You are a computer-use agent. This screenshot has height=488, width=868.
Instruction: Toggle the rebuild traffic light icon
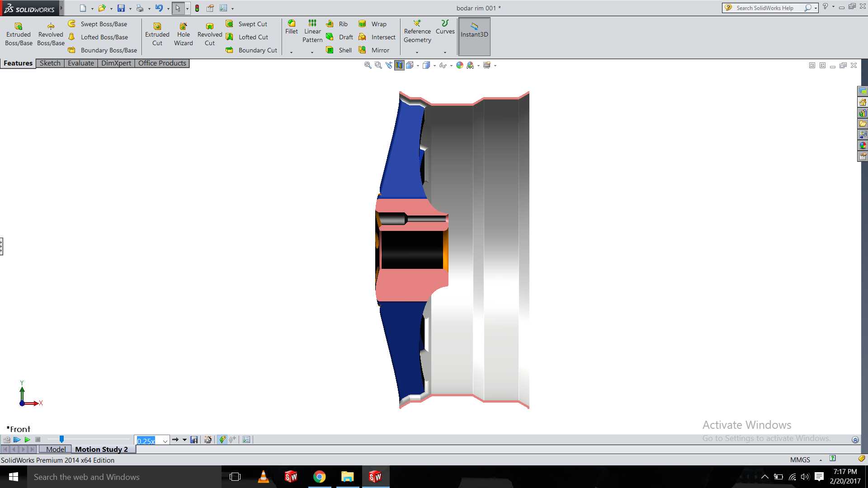coord(197,8)
